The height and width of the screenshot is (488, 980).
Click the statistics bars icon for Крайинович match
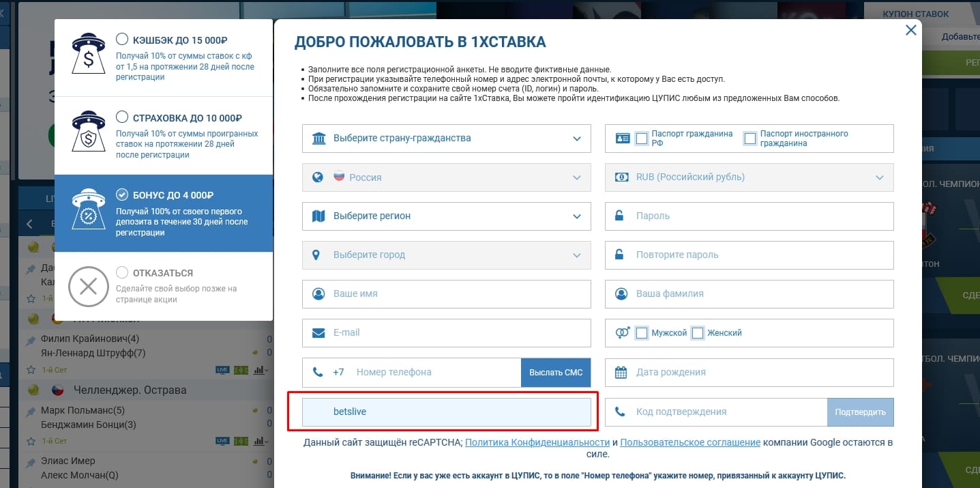[258, 369]
